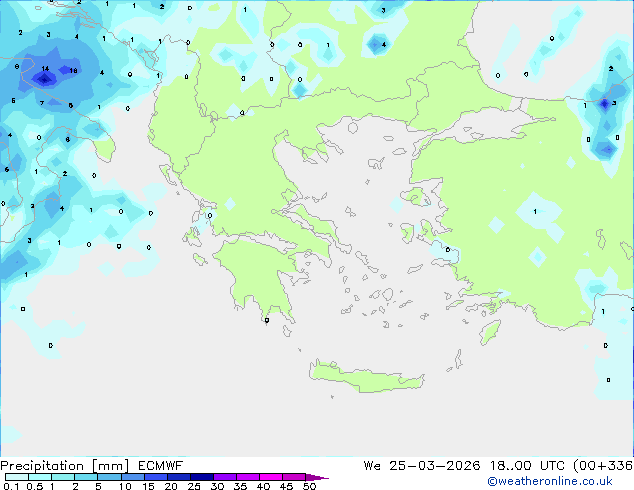Click the 5–10 mm legend color swatch

pos(109,477)
